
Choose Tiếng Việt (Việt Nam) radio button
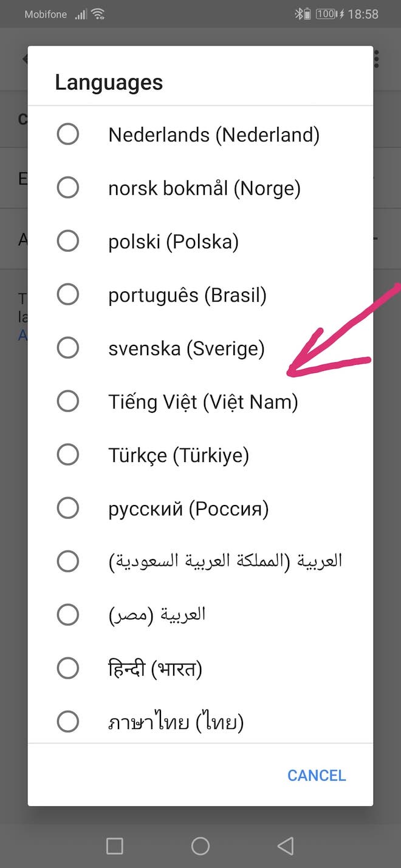coord(67,401)
